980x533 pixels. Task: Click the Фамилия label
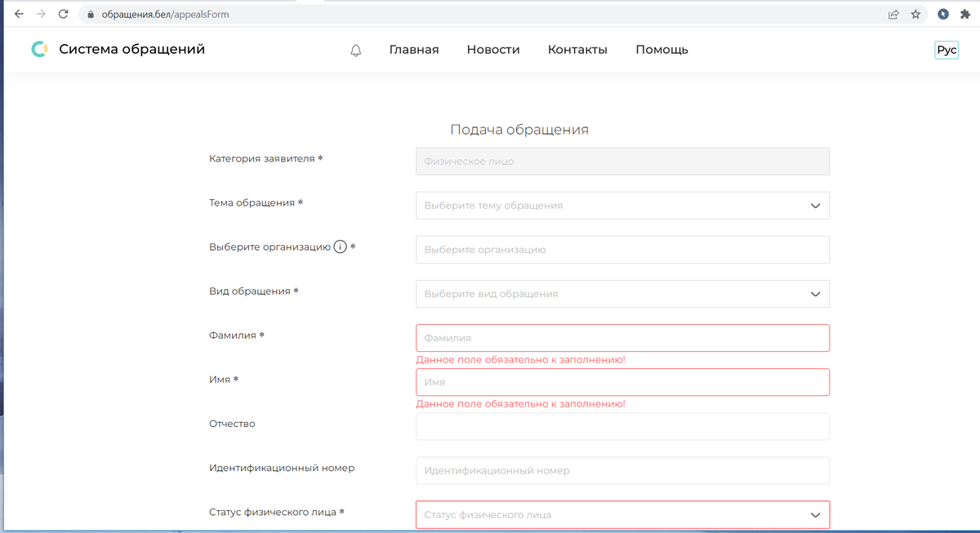tap(237, 335)
